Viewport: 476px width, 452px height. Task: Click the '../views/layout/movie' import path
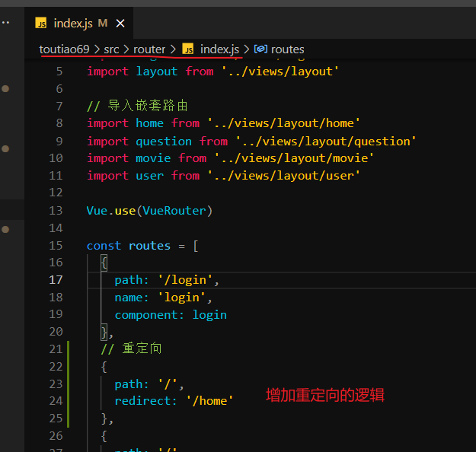coord(294,158)
